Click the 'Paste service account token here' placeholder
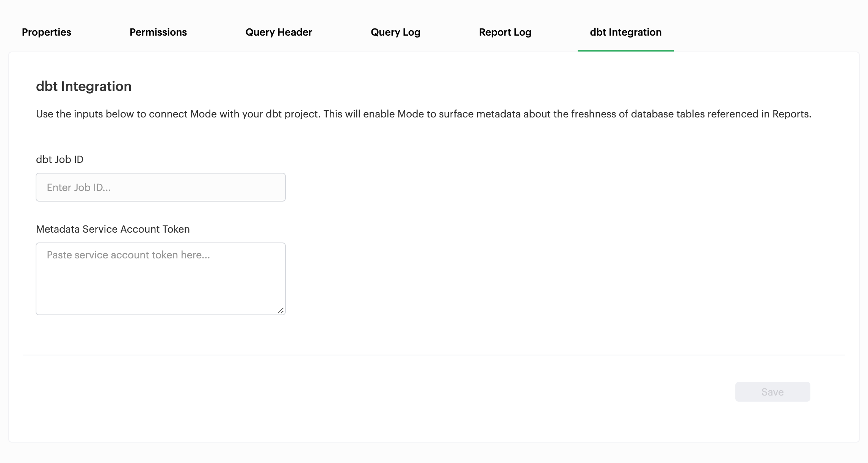The height and width of the screenshot is (463, 868). click(128, 255)
